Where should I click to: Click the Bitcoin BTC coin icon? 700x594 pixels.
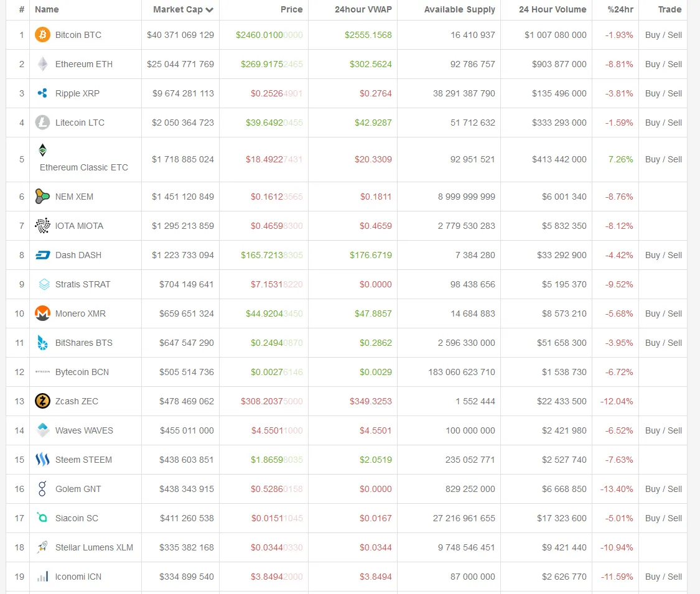tap(42, 35)
